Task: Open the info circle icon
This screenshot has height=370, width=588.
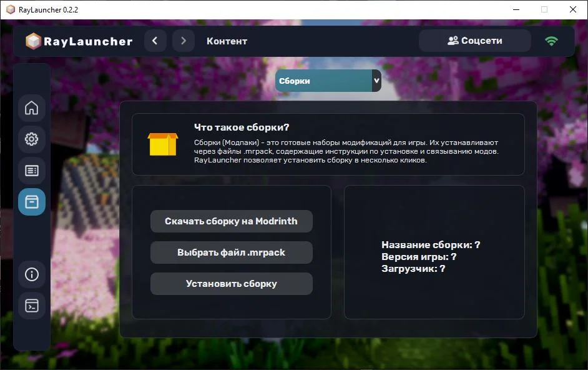Action: [x=31, y=274]
